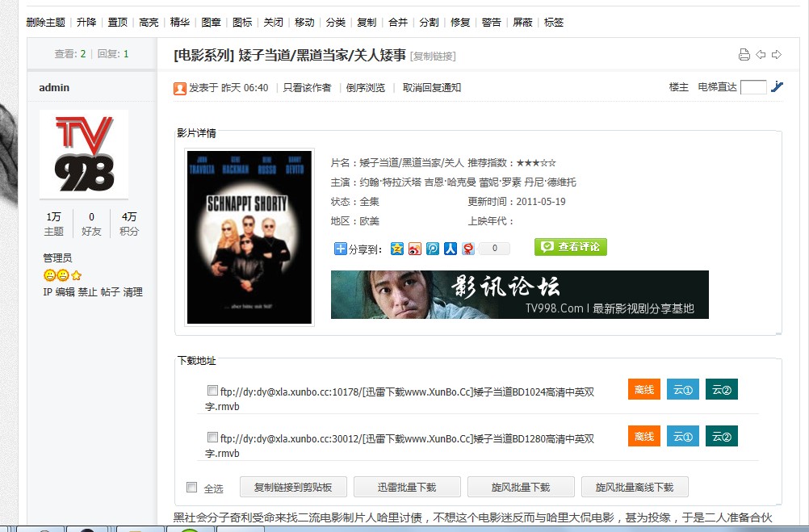
Task: Share the post to Sina Weibo
Action: coord(414,249)
